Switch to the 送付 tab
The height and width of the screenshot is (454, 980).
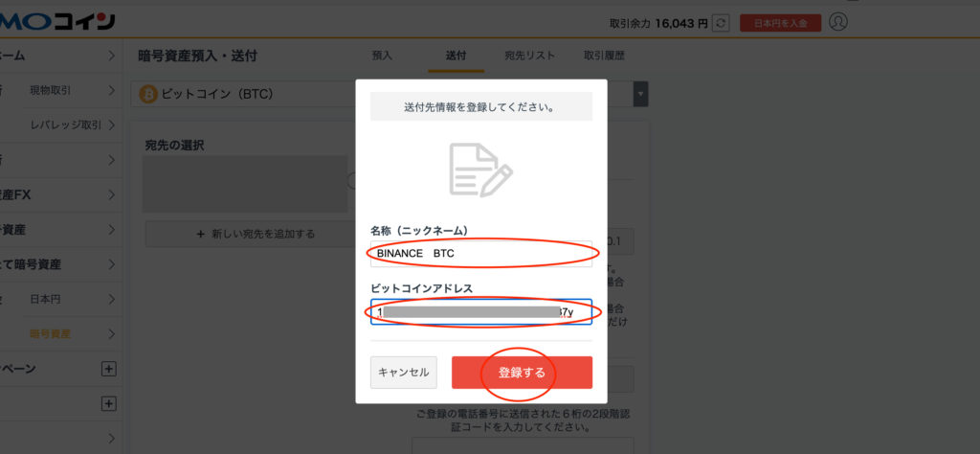point(457,55)
